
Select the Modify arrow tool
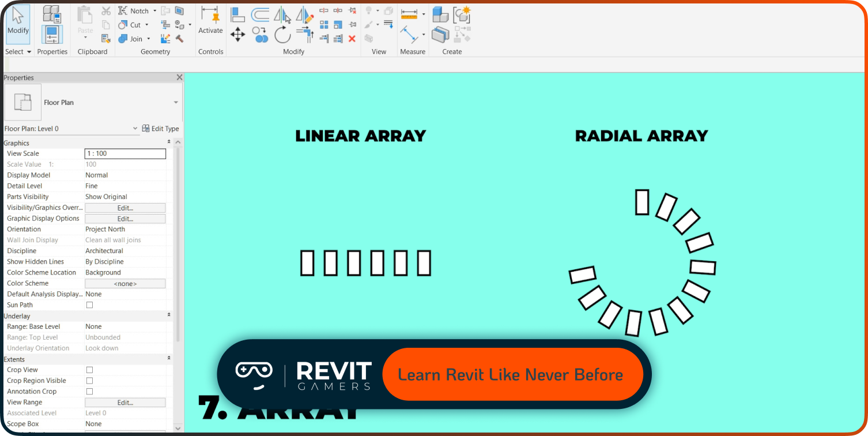pos(18,24)
